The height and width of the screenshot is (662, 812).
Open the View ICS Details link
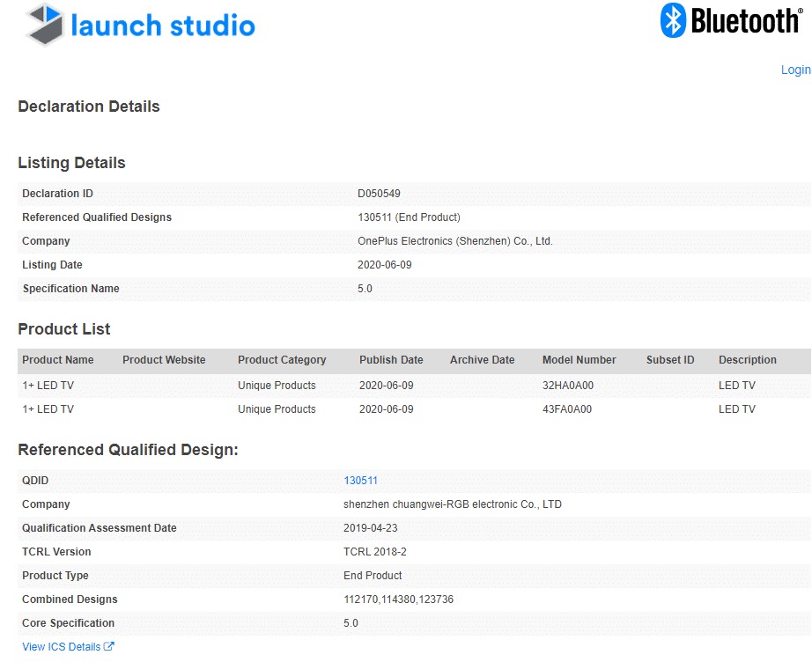(61, 647)
